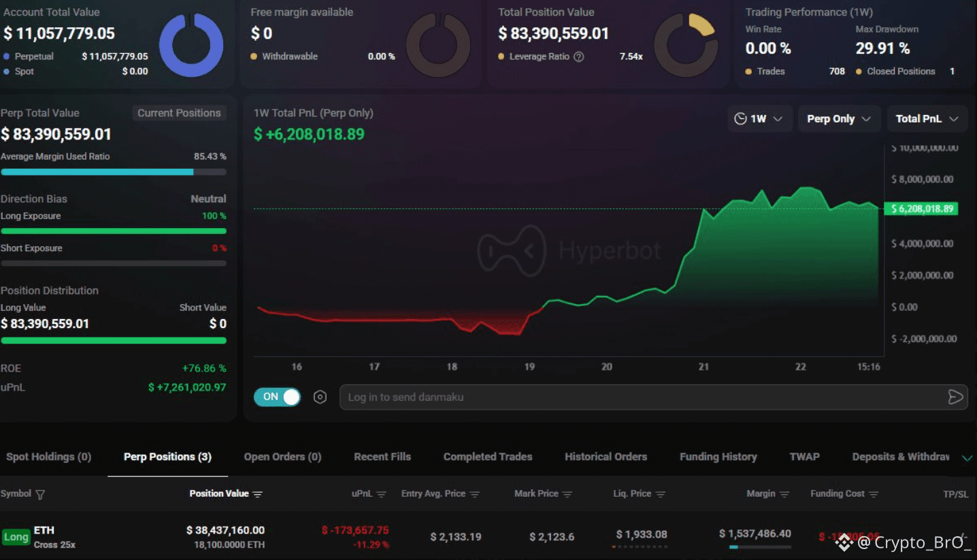Click the ETH margin usage bar
Image resolution: width=977 pixels, height=560 pixels.
[x=760, y=546]
